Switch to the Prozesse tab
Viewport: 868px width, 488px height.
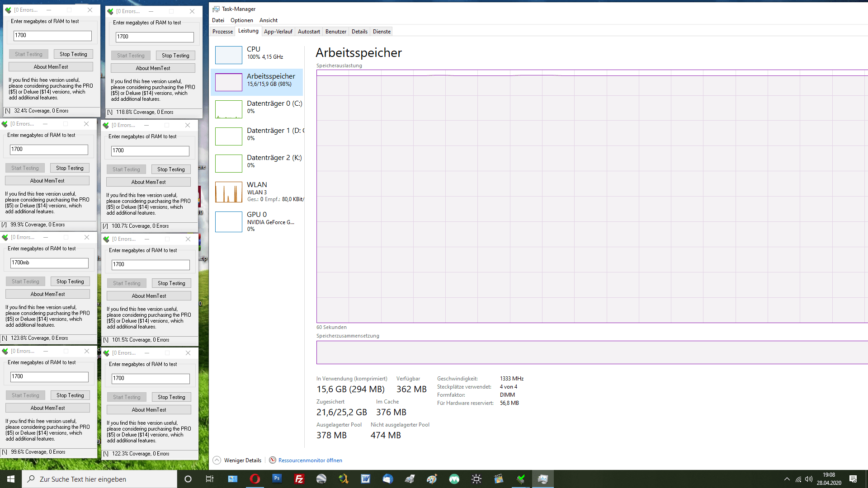pyautogui.click(x=223, y=32)
